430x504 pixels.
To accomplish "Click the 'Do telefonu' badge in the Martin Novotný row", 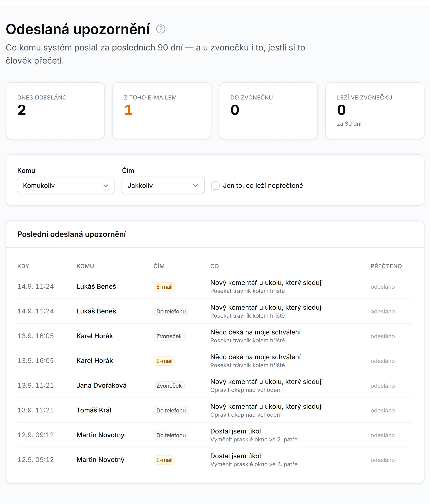I will coord(171,435).
